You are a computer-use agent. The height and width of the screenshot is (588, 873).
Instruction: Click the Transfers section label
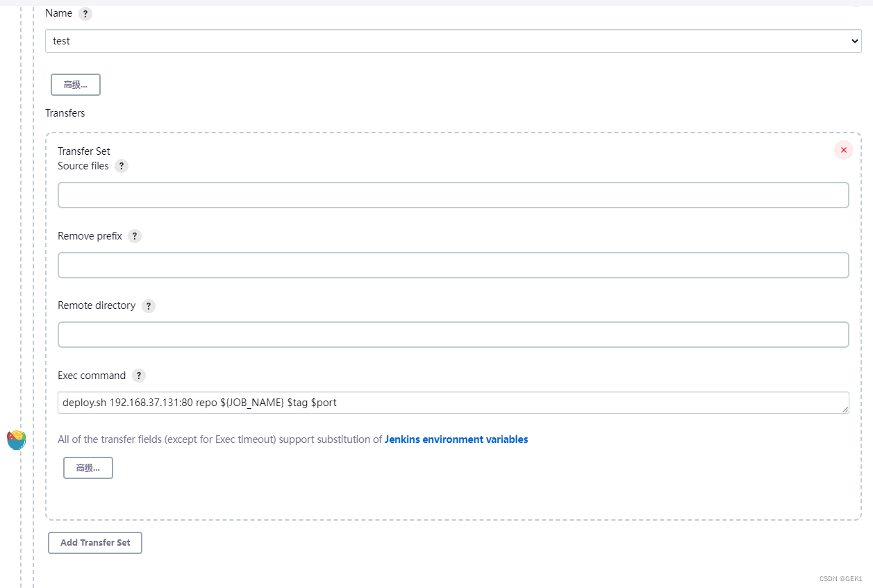coord(65,113)
